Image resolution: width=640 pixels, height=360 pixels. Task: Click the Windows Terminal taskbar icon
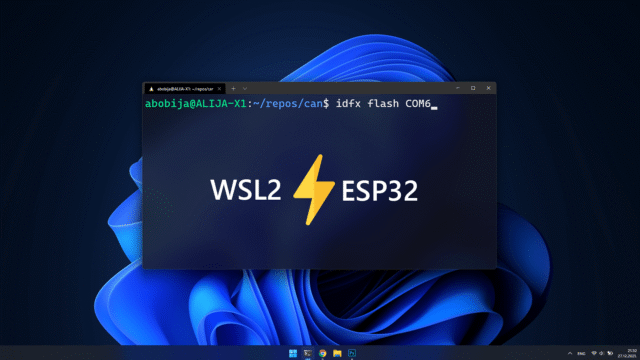(308, 353)
